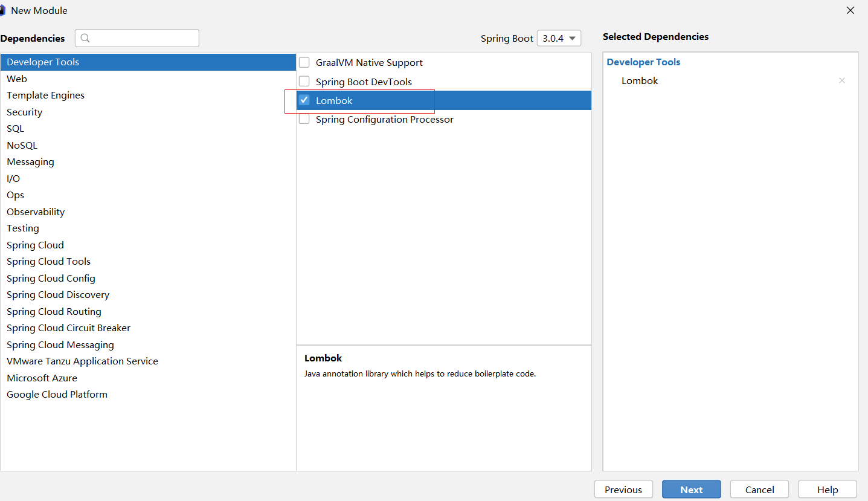Click the search magnifier icon in Dependencies field

pos(85,38)
